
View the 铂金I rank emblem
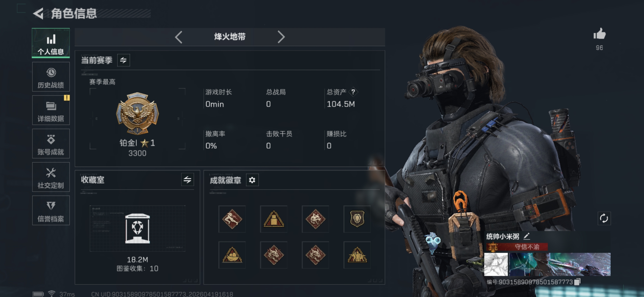point(137,114)
